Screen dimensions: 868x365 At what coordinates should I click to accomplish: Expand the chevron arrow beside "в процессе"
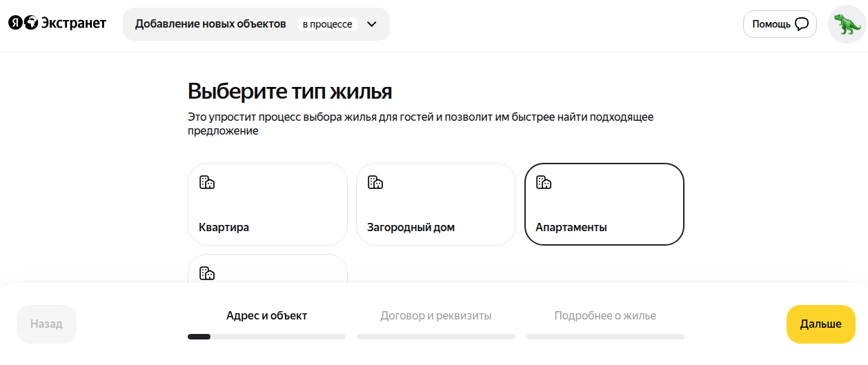(x=372, y=24)
